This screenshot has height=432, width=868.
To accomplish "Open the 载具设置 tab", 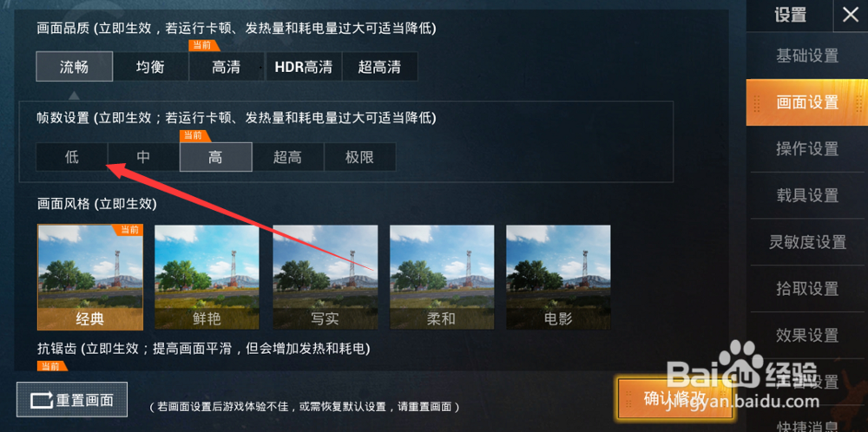I will (x=807, y=195).
